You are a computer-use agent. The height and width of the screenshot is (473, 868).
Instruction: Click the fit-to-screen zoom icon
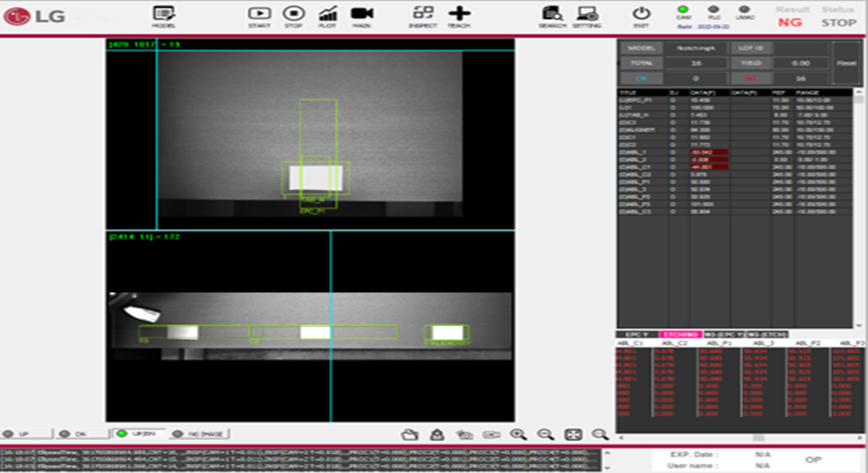point(573,434)
